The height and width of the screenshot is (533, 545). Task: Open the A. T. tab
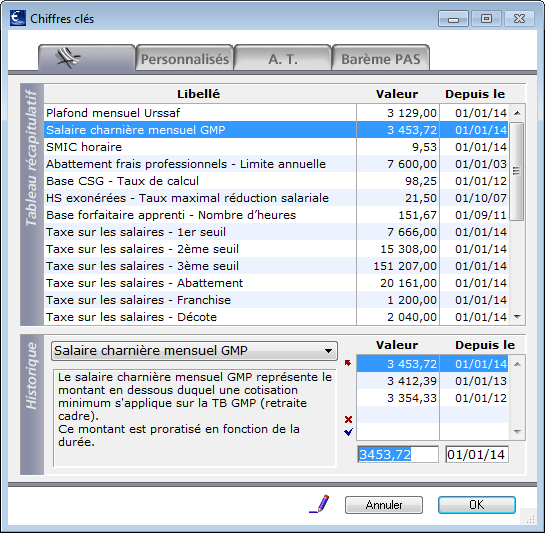coord(283,58)
